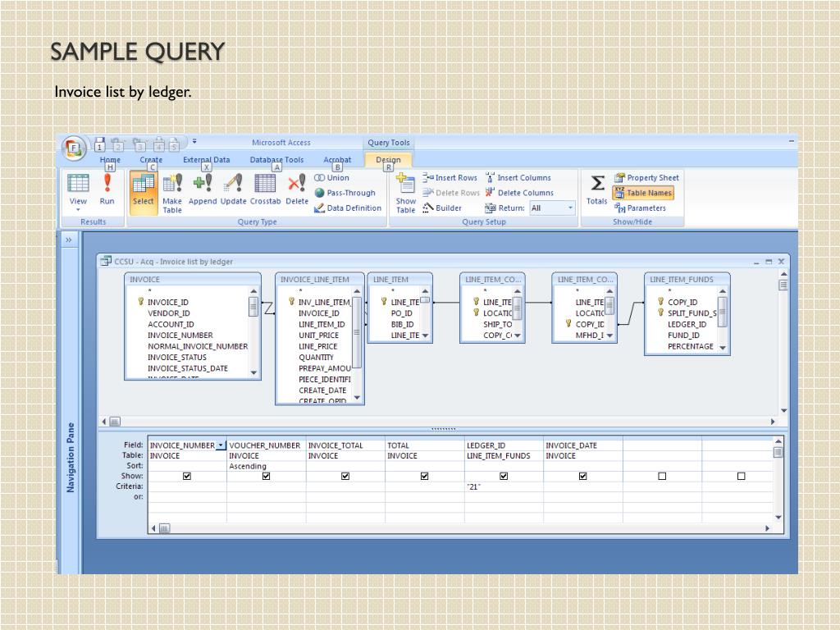Open the Return All dropdown
The height and width of the screenshot is (630, 840).
pyautogui.click(x=571, y=208)
